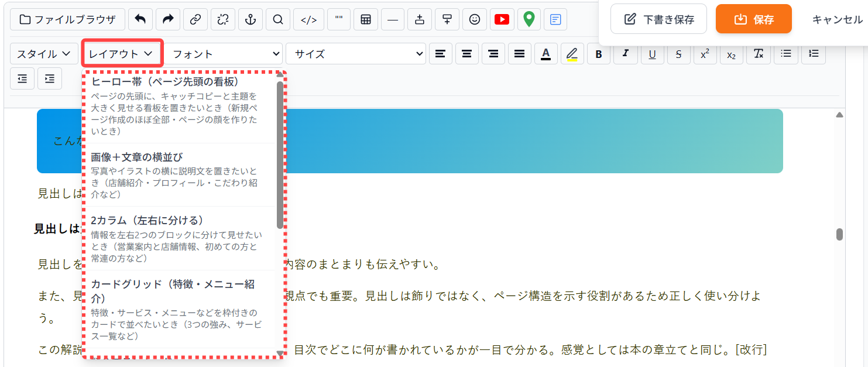This screenshot has height=367, width=868.
Task: Align text left
Action: (x=441, y=54)
